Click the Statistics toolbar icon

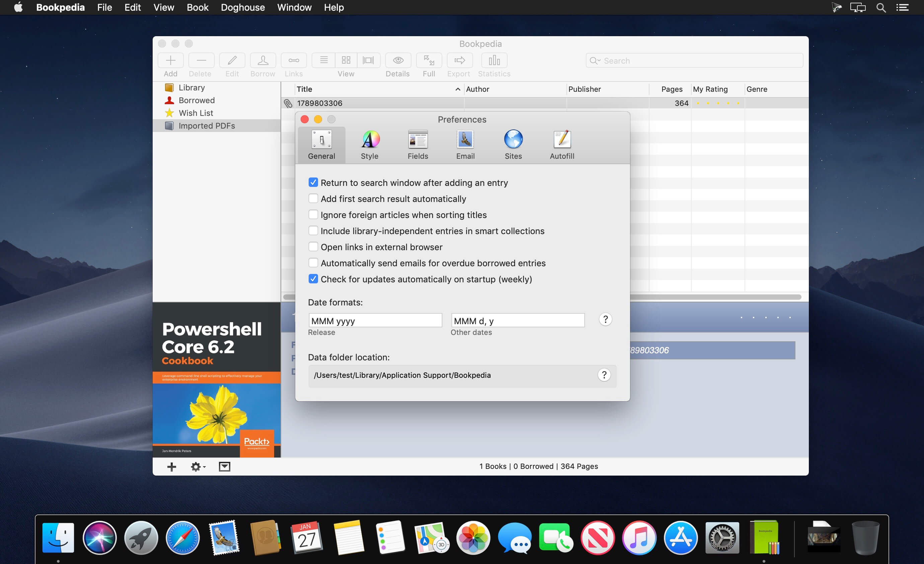tap(494, 60)
